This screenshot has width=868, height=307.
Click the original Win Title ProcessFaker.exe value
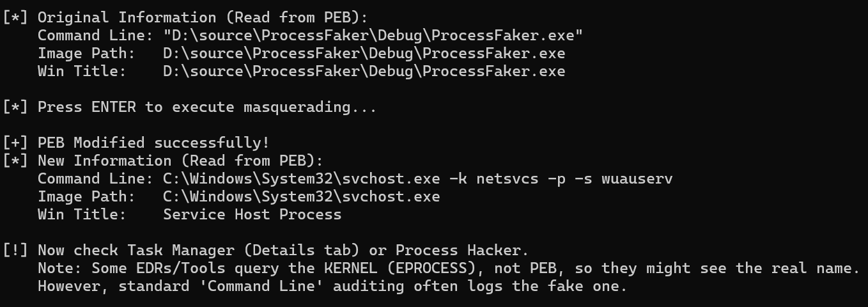tap(364, 71)
